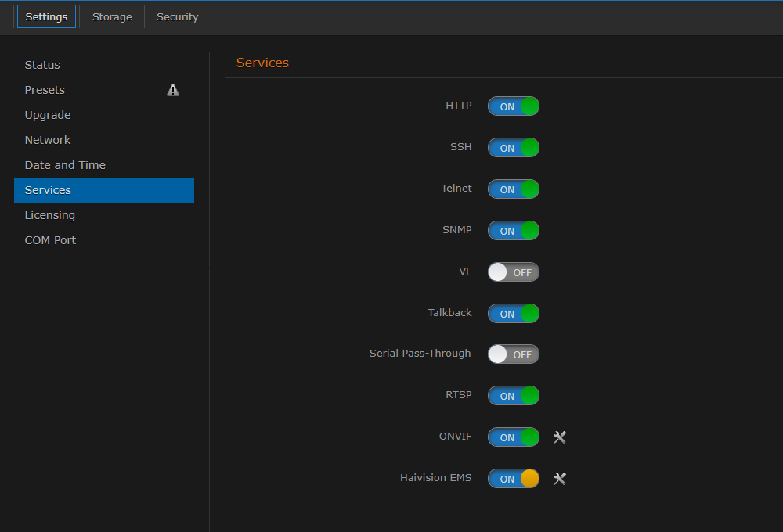Open Haivision EMS settings wrench icon
Viewport: 783px width, 532px height.
point(559,478)
